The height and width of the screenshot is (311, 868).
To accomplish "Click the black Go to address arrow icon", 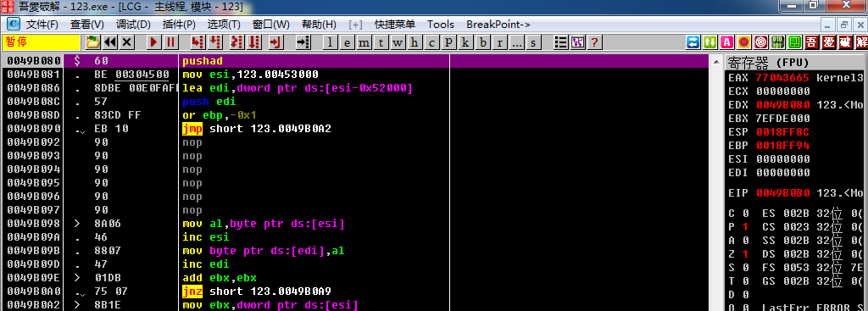I will pos(303,42).
